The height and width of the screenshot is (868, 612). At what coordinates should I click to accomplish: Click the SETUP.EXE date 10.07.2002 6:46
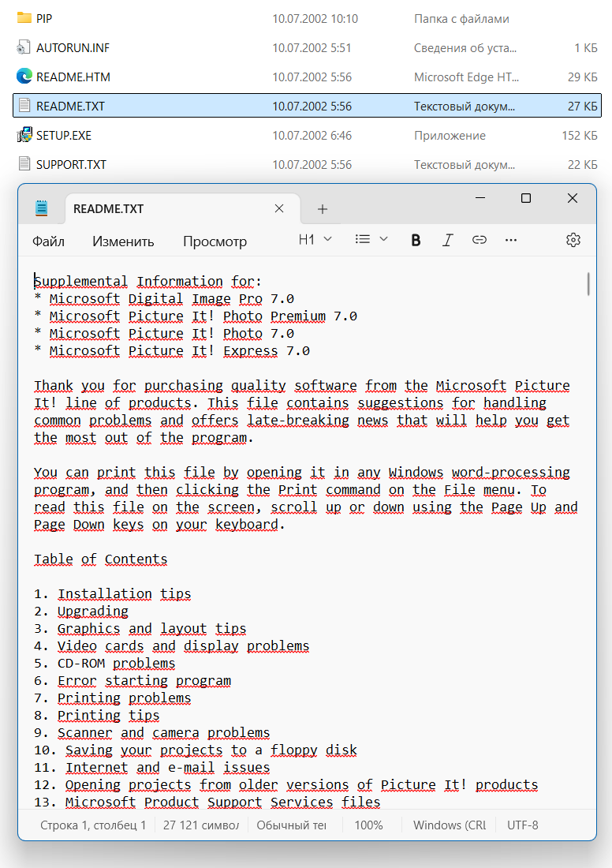pos(312,136)
